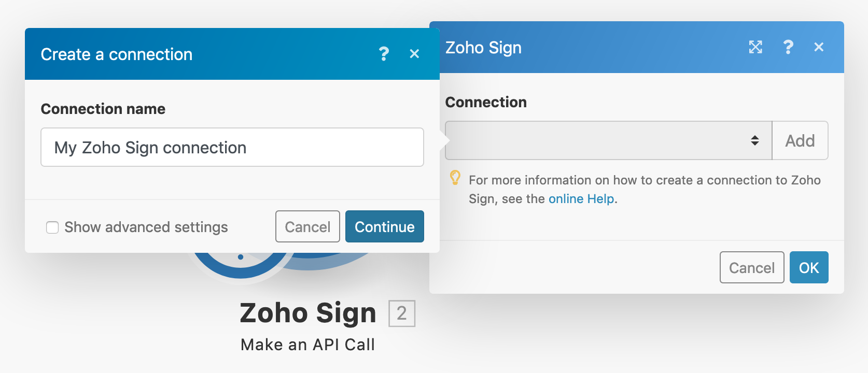
Task: Close the Create a connection dialog
Action: tap(414, 54)
